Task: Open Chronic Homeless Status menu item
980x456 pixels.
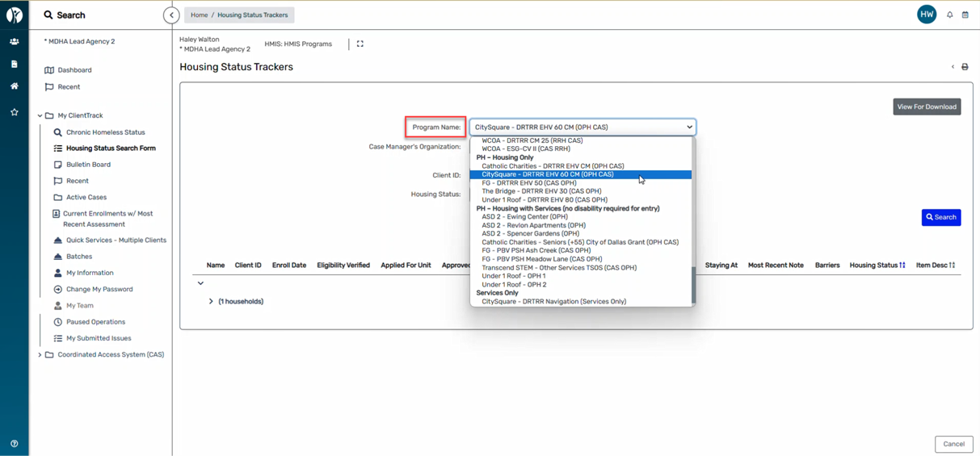Action: click(x=105, y=132)
